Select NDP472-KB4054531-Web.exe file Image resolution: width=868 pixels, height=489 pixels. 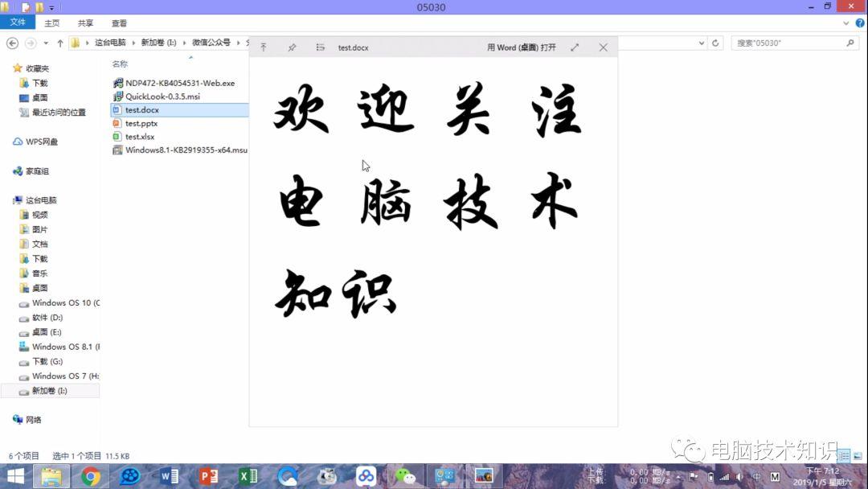(179, 83)
